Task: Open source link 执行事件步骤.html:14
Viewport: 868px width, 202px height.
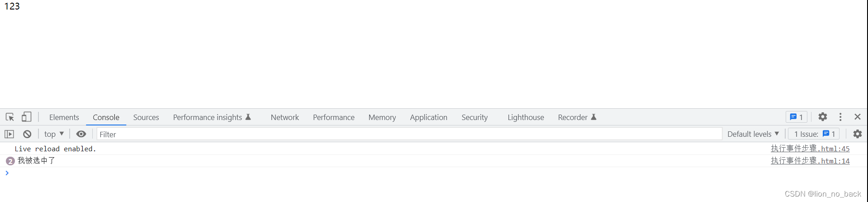Action: tap(810, 161)
